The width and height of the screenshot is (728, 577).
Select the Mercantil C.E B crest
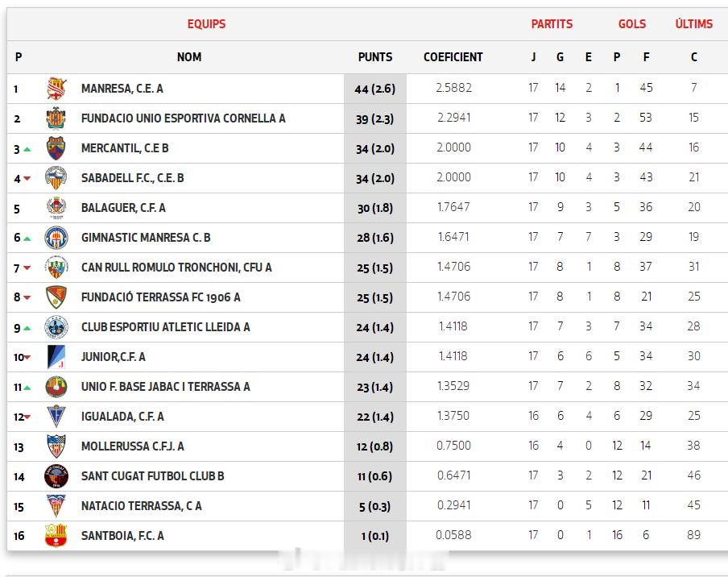coord(56,148)
